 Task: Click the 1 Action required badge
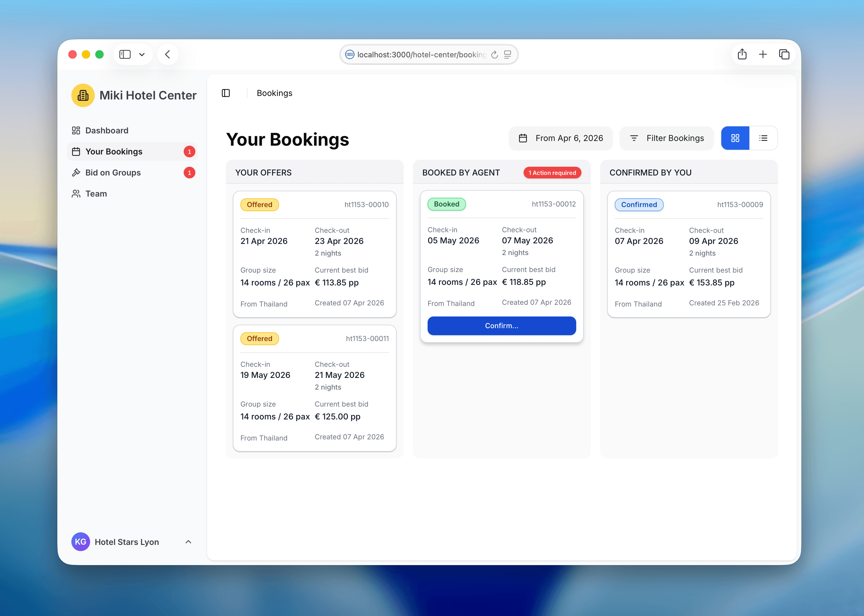(x=552, y=173)
